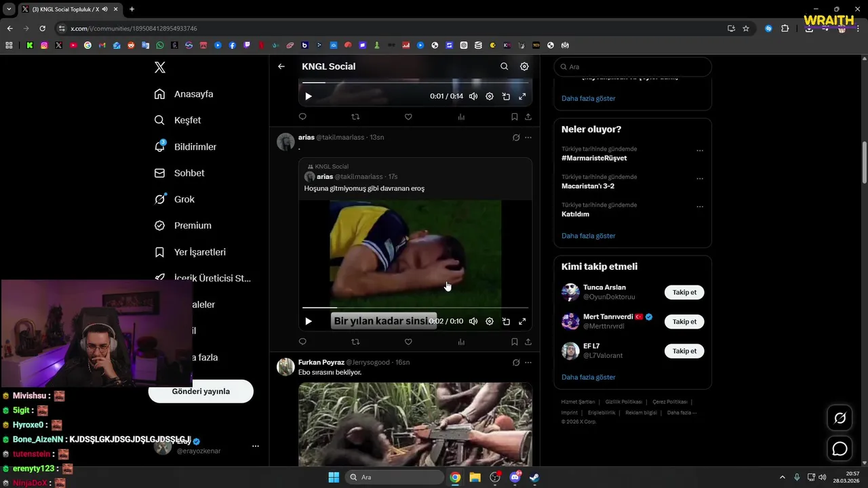Mute the top video at 0:01 / 0:14
Screen dimensions: 868x488
click(473, 96)
